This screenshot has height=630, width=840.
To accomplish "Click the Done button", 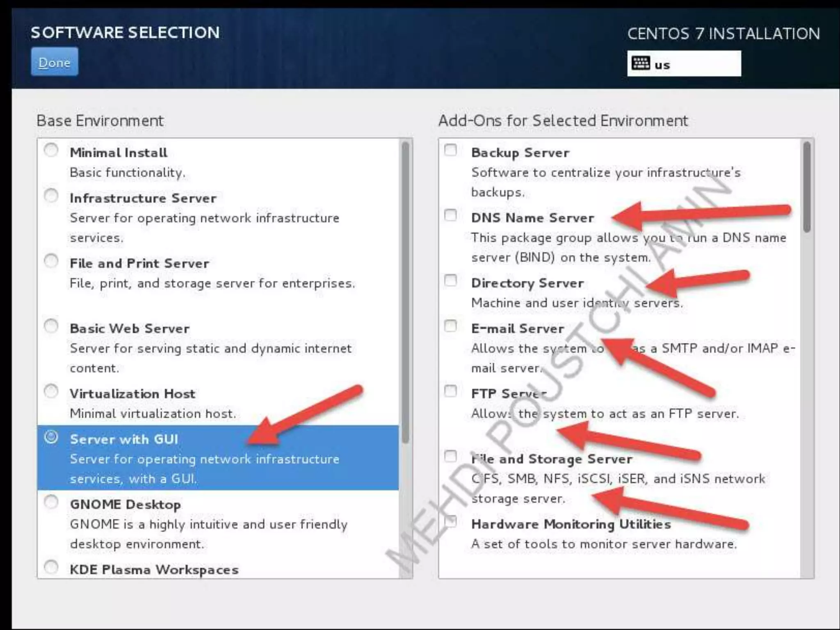I will [x=54, y=62].
